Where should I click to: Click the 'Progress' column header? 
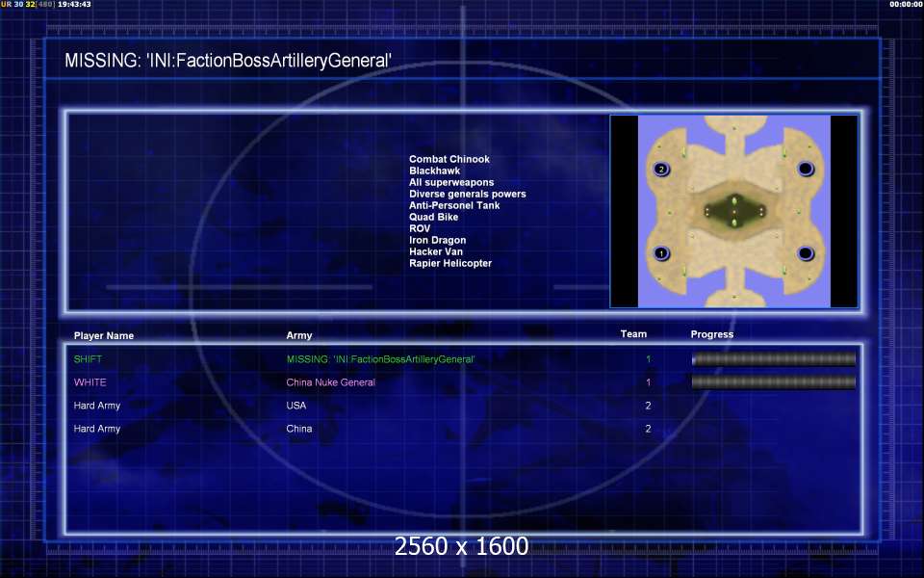coord(712,334)
